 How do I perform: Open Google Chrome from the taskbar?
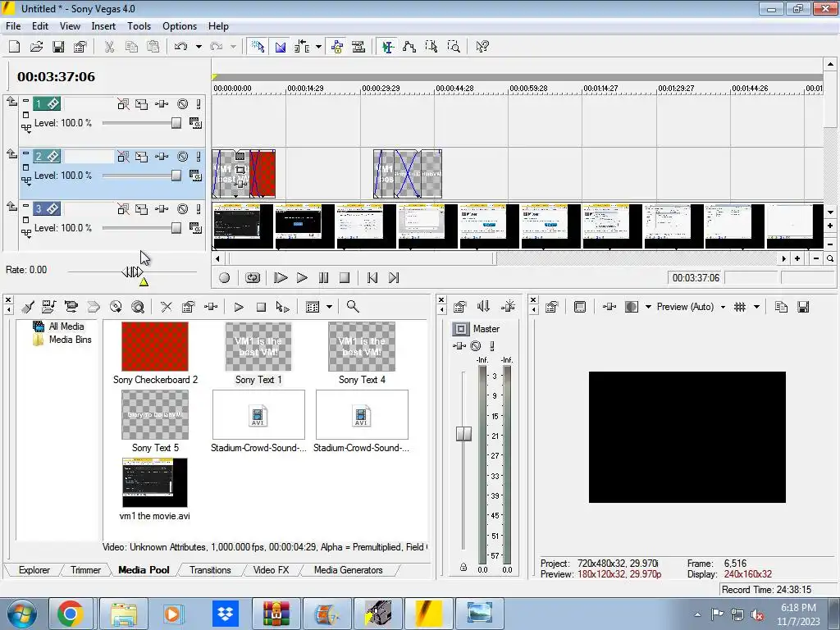pyautogui.click(x=71, y=614)
